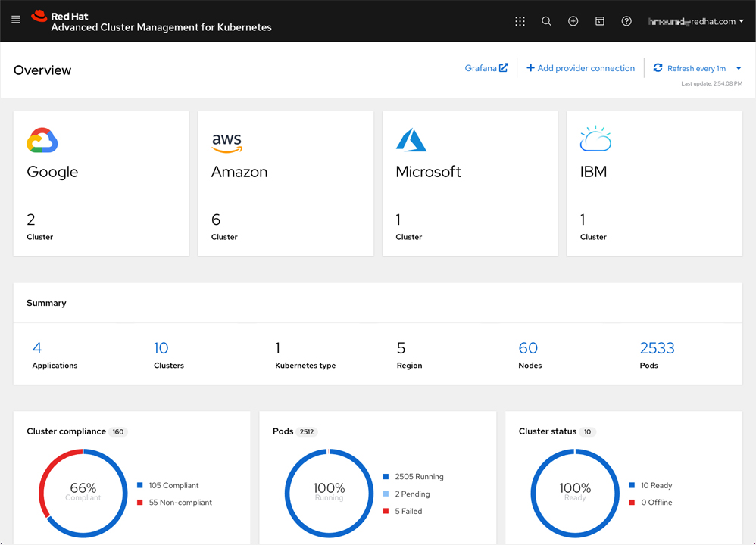Open the Grafana external link
Image resolution: width=756 pixels, height=545 pixels.
click(486, 68)
